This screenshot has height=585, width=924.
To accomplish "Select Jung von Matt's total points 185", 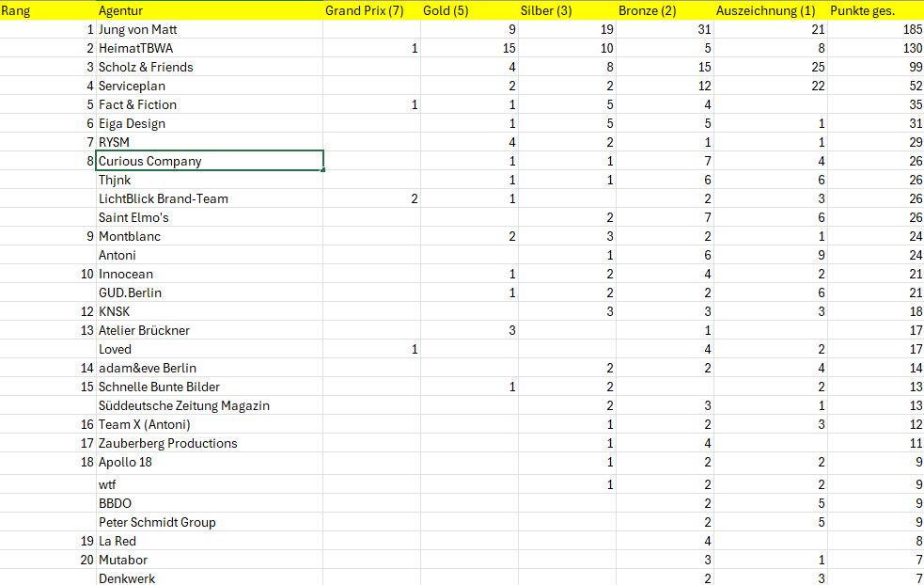I will click(876, 29).
